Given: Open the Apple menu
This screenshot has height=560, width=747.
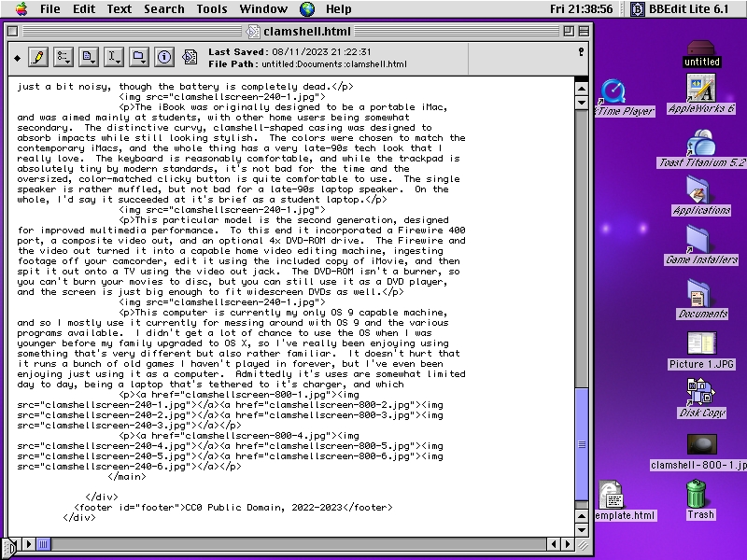Looking at the screenshot, I should click(21, 9).
